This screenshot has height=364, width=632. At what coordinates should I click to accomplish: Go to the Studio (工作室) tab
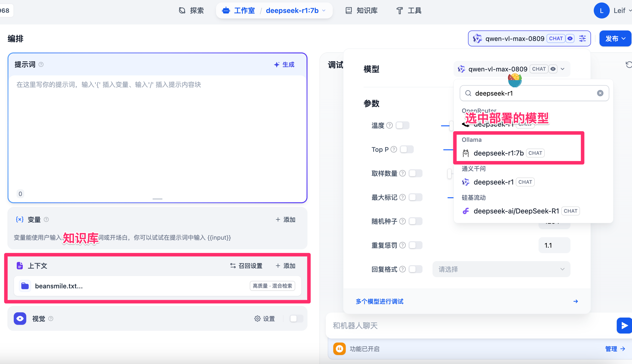(238, 10)
